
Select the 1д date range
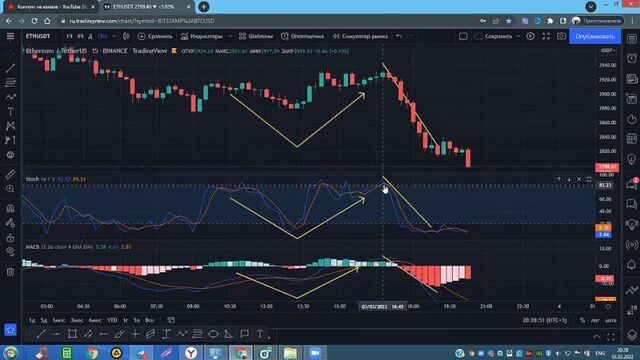click(x=32, y=320)
